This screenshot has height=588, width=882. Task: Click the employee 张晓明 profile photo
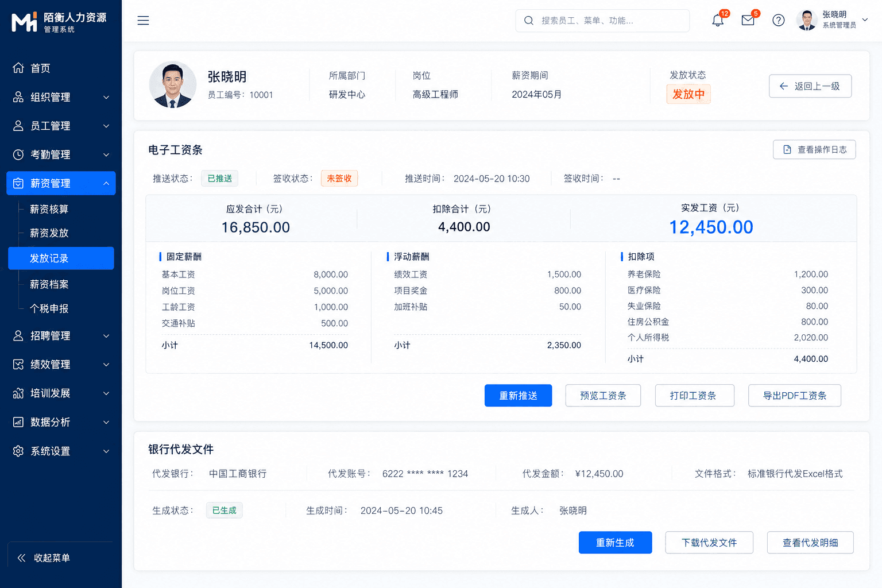coord(172,85)
